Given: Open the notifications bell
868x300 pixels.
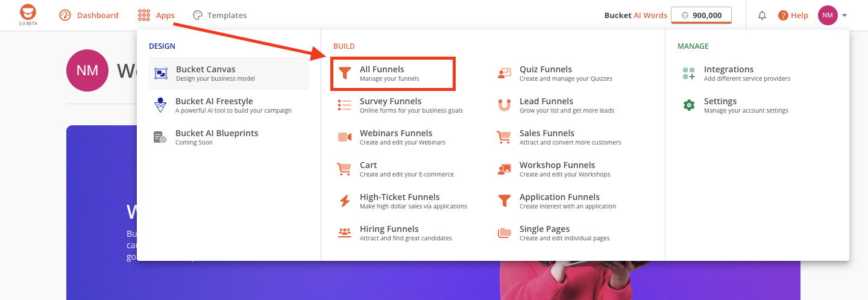Looking at the screenshot, I should [763, 15].
